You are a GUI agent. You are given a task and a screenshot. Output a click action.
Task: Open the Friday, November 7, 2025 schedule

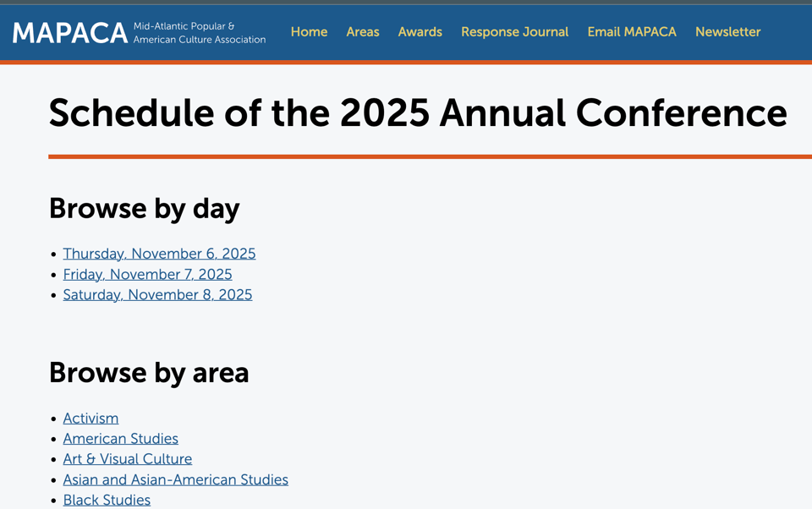(x=147, y=275)
